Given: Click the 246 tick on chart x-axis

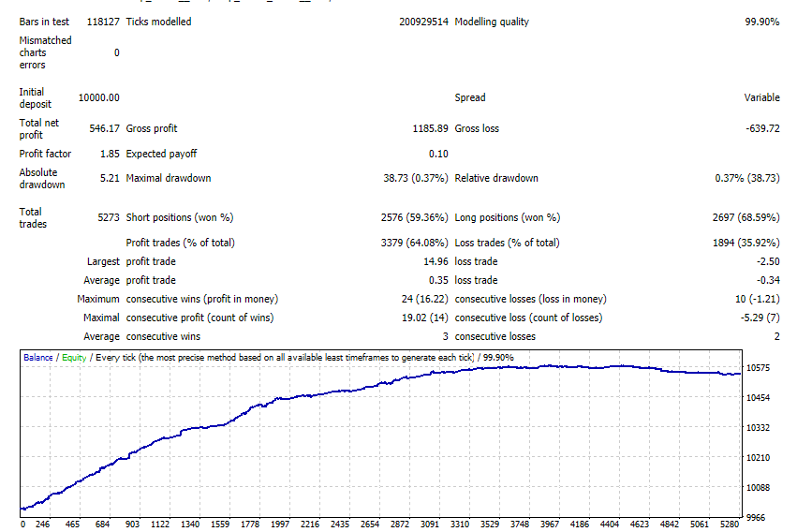Looking at the screenshot, I should pyautogui.click(x=43, y=525).
